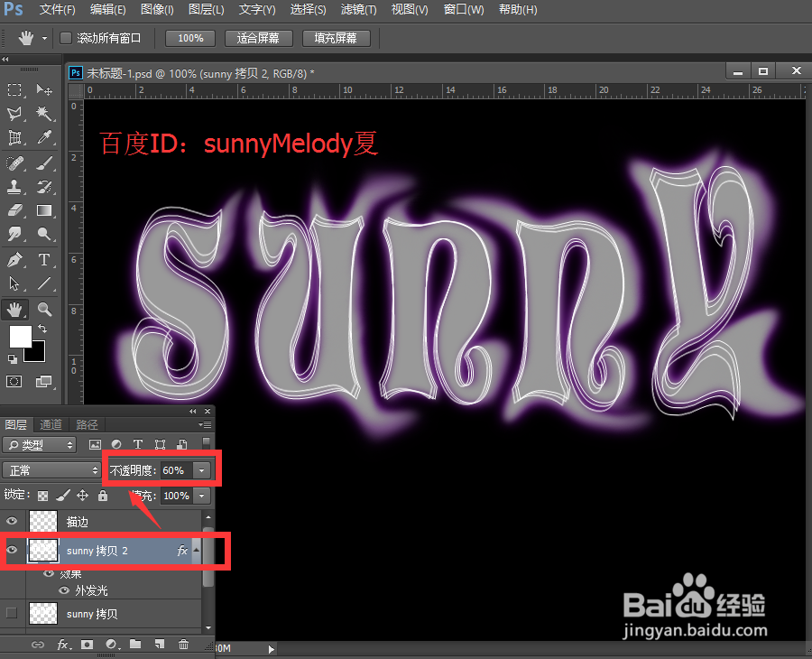Select the Rectangular Marquee tool
Screen dimensions: 812x659
(14, 89)
